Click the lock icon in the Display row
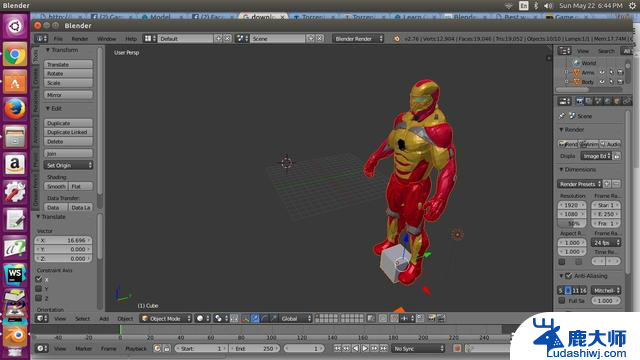The image size is (640, 360). [617, 156]
